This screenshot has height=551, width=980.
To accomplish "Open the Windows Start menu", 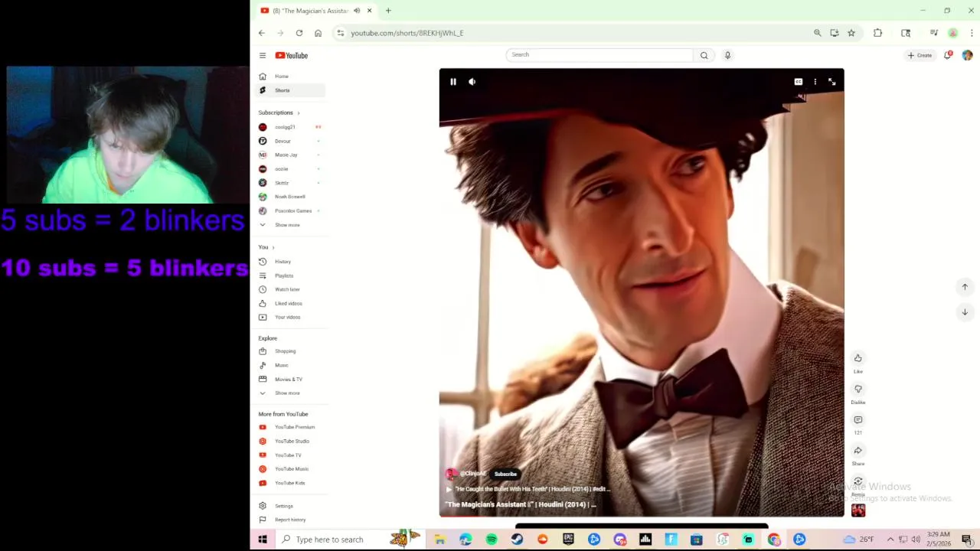I will (x=263, y=540).
